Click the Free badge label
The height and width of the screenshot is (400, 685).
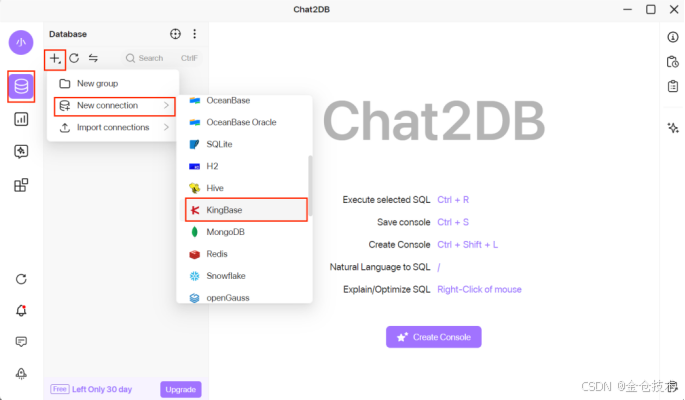point(60,389)
